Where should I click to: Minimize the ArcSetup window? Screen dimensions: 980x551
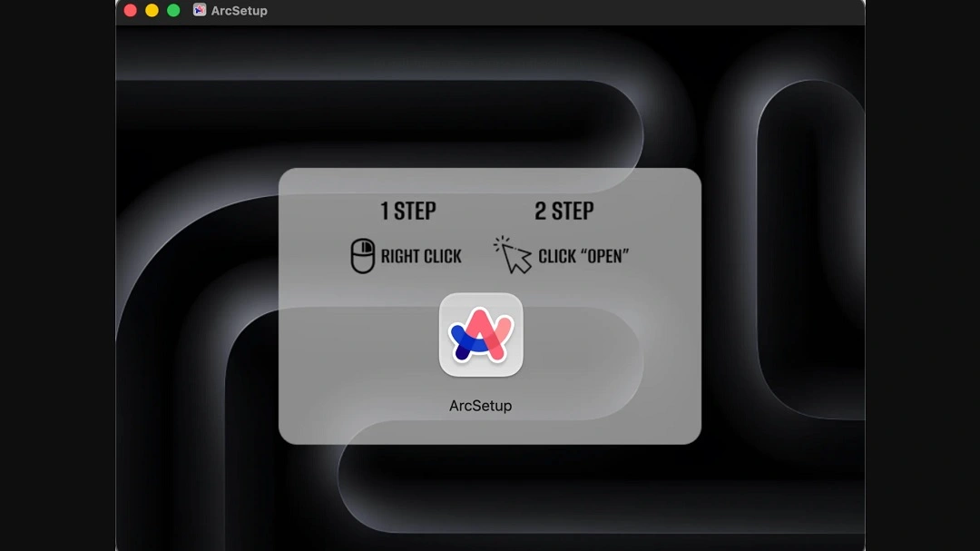point(152,10)
